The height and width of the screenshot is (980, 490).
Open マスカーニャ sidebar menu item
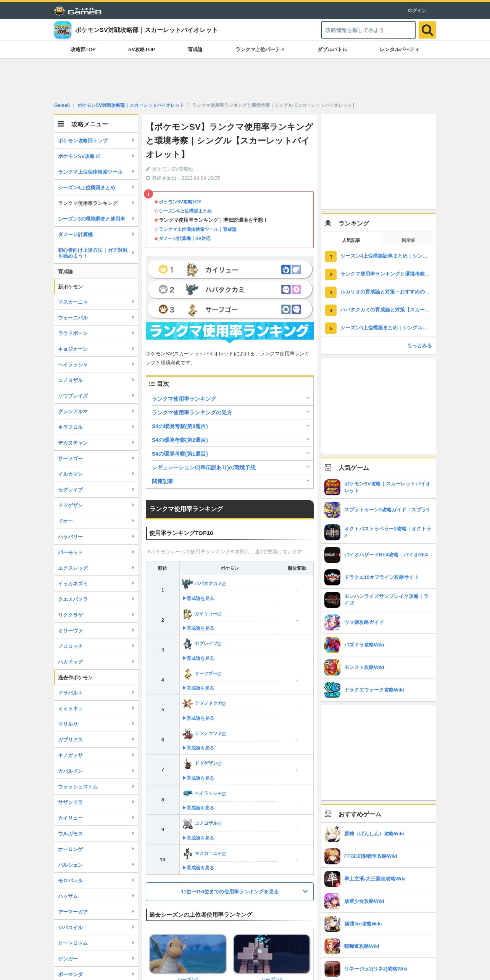click(96, 302)
